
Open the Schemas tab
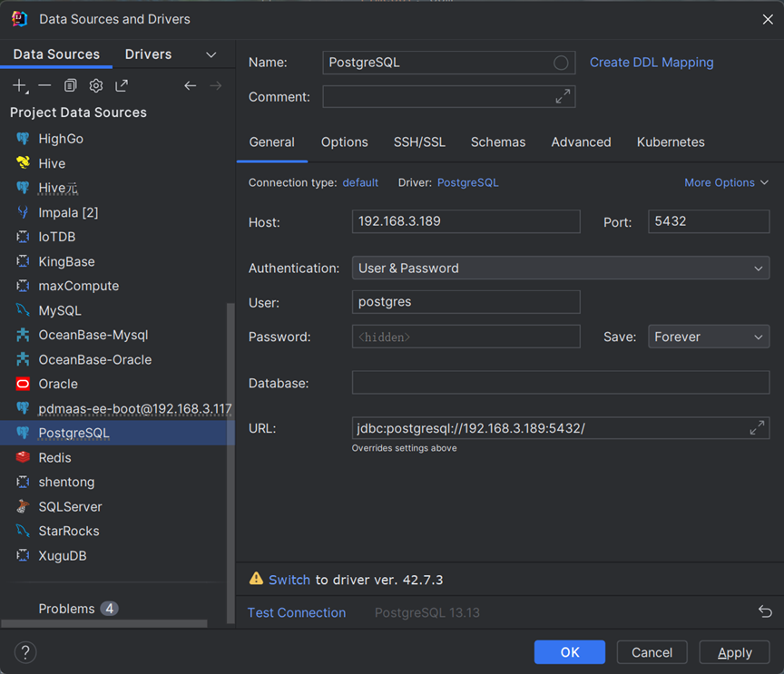pyautogui.click(x=497, y=142)
